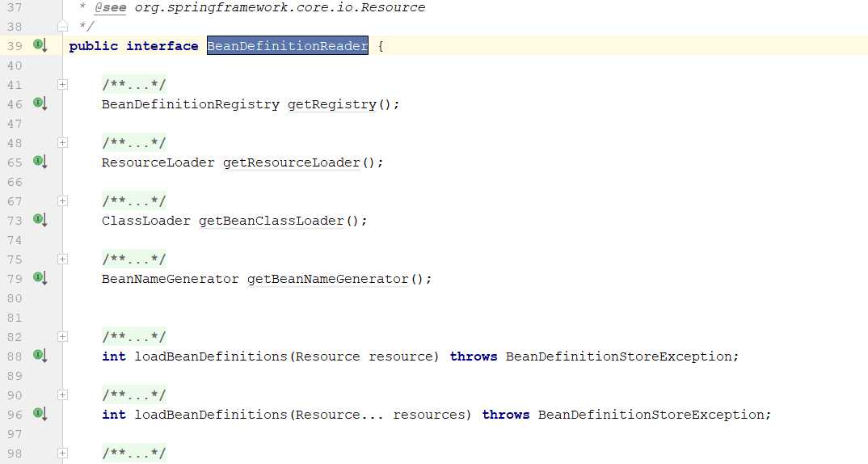This screenshot has height=464, width=868.
Task: Click gutter implementation icon for getBeanClassLoader method
Action: pyautogui.click(x=40, y=219)
